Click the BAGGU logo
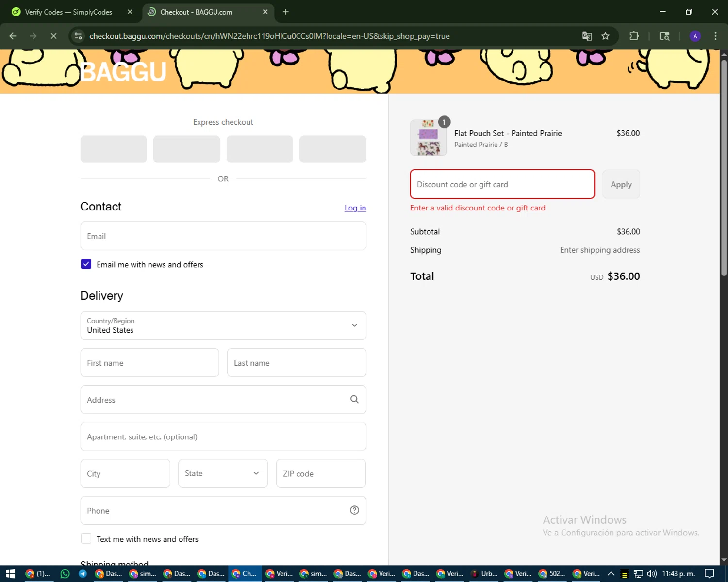 [123, 72]
